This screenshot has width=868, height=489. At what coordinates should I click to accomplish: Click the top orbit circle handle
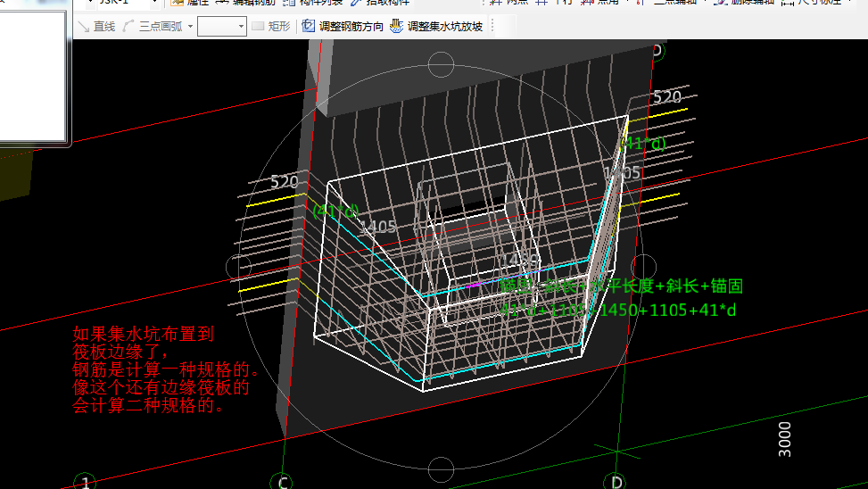442,65
